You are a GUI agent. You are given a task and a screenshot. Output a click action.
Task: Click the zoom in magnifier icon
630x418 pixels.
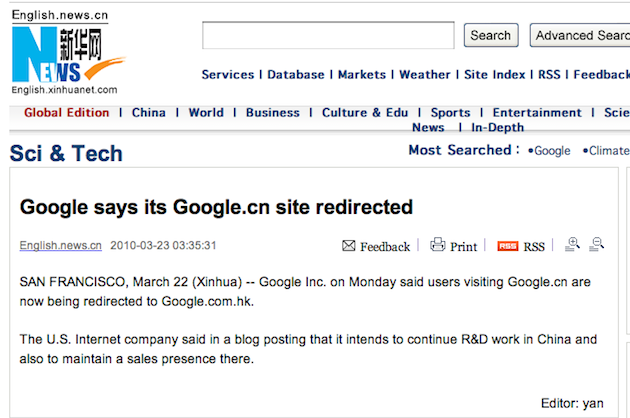[573, 244]
